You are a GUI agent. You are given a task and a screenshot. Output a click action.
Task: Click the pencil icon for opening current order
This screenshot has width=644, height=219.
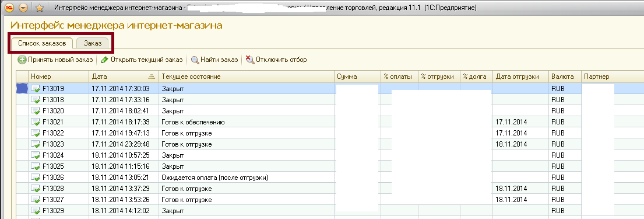[x=105, y=60]
